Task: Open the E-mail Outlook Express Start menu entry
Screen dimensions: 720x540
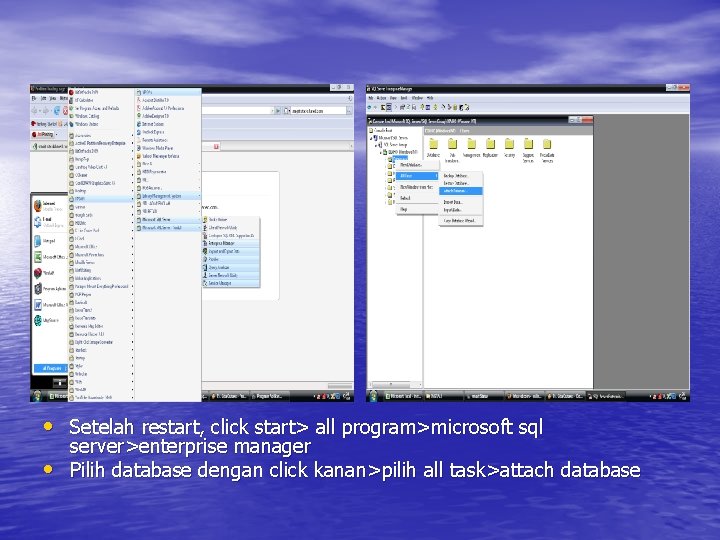Action: [49, 222]
